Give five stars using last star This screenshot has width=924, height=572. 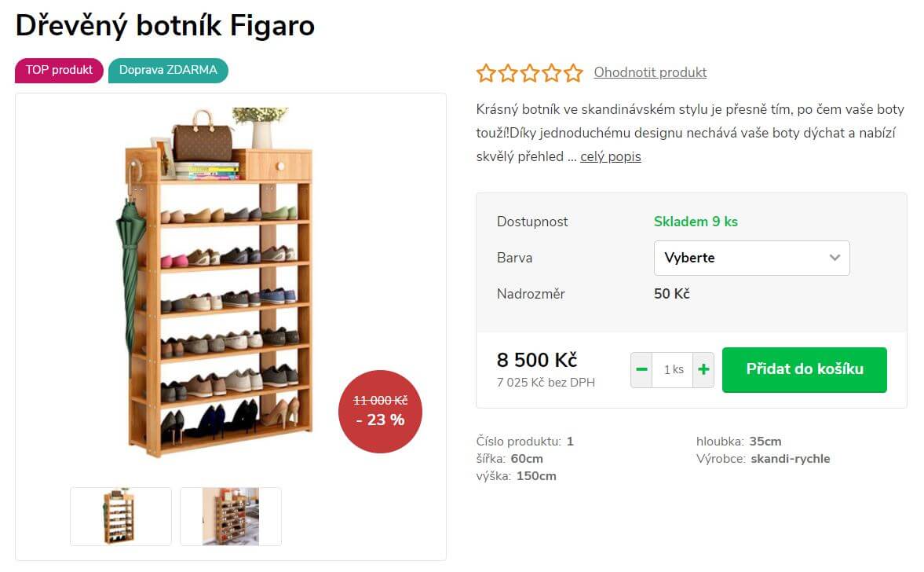tap(573, 72)
